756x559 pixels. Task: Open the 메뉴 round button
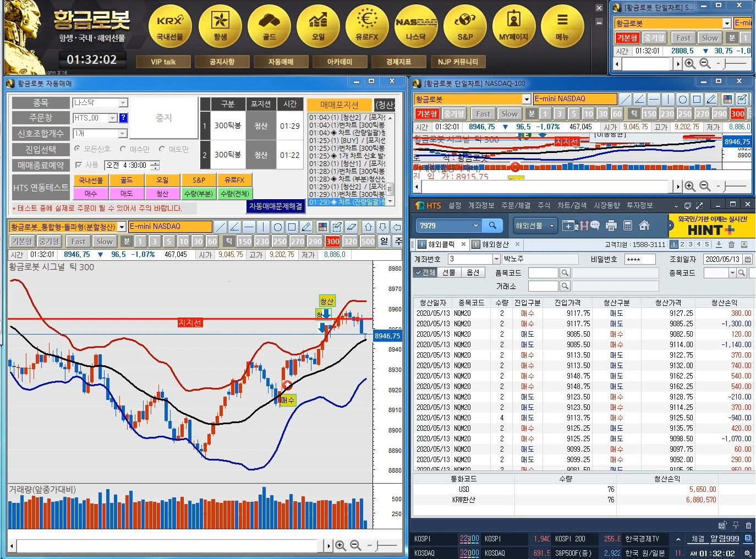[x=562, y=26]
